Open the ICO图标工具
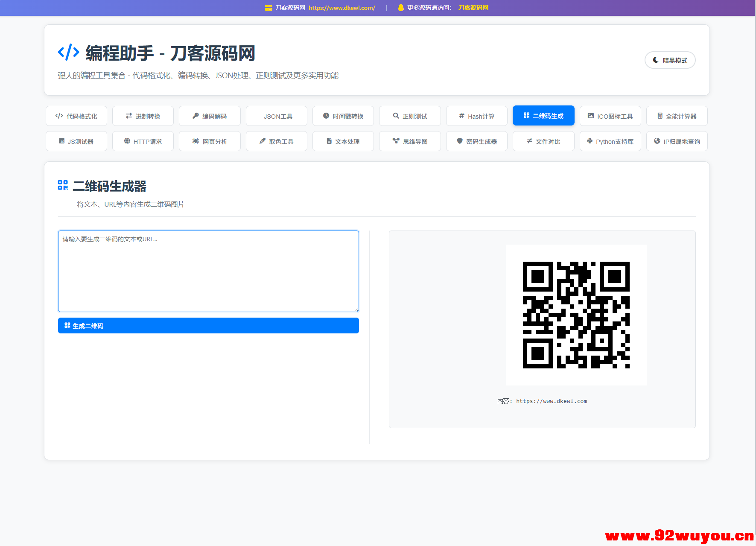 (x=610, y=116)
